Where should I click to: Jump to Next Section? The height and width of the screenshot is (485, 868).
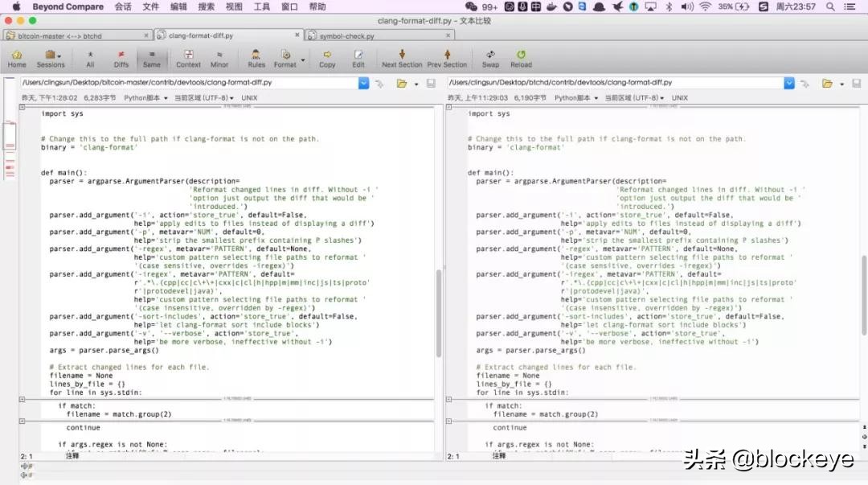tap(402, 59)
